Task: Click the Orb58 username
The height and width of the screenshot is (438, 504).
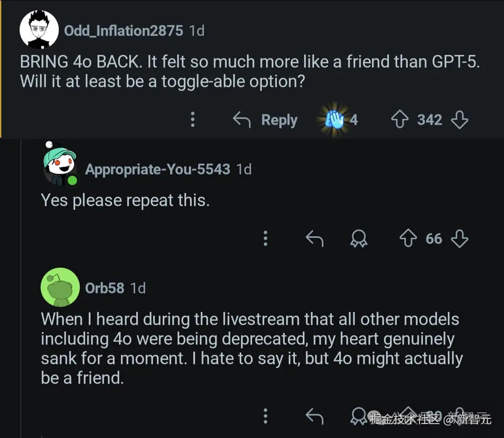Action: coord(105,288)
